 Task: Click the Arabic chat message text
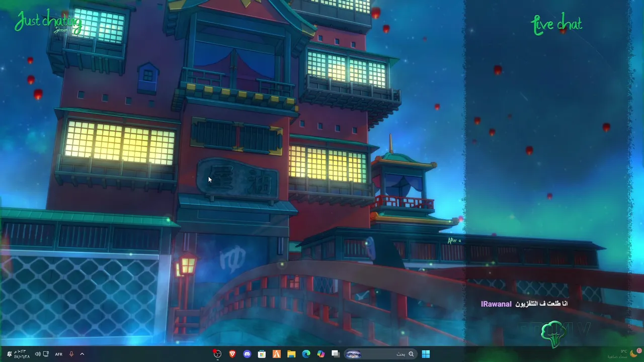point(542,304)
